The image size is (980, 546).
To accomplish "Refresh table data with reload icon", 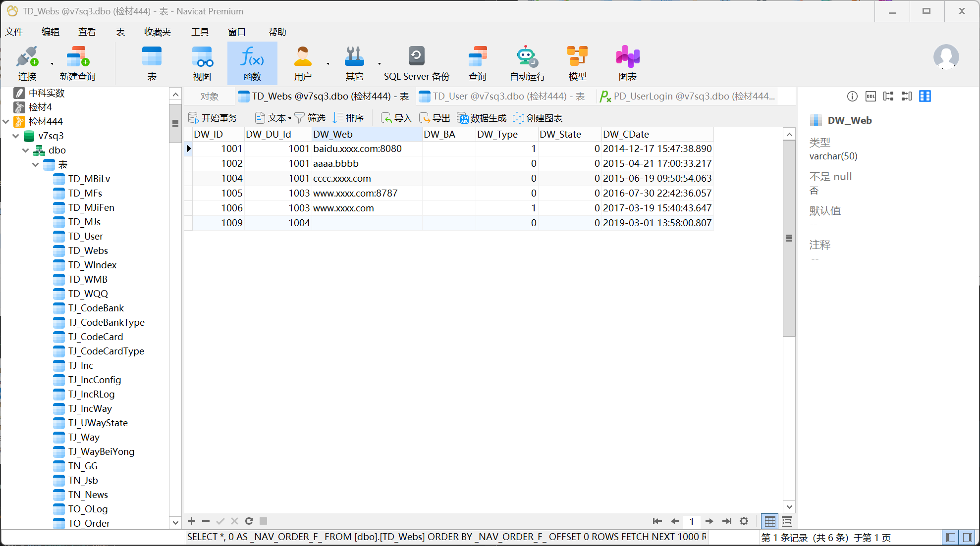I will point(249,521).
